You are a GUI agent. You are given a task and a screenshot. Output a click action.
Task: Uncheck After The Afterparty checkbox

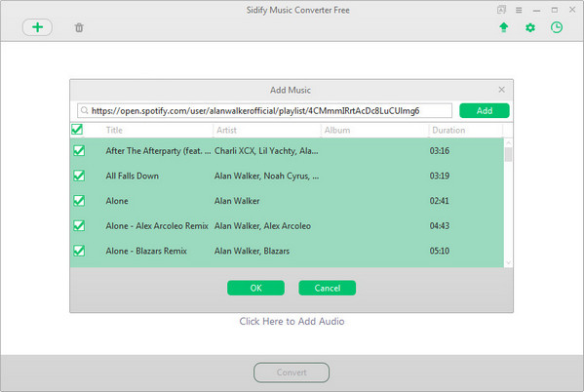click(79, 150)
